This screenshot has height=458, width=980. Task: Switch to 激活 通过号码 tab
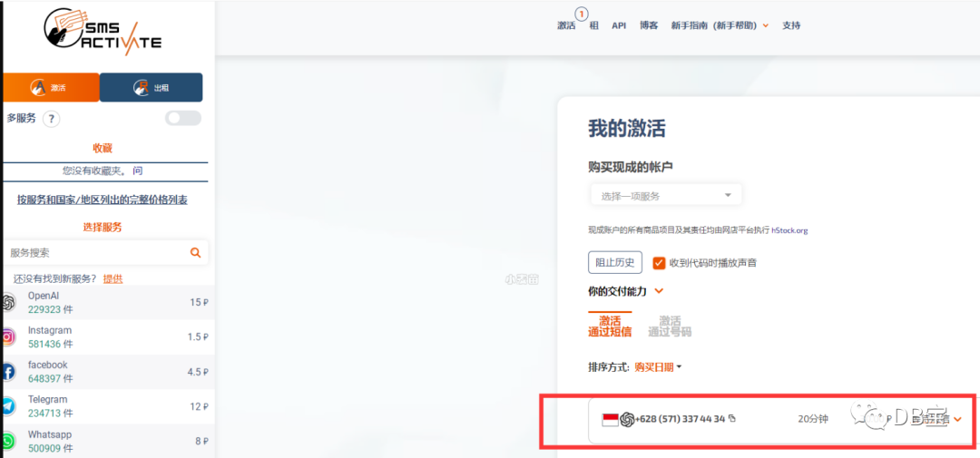670,326
